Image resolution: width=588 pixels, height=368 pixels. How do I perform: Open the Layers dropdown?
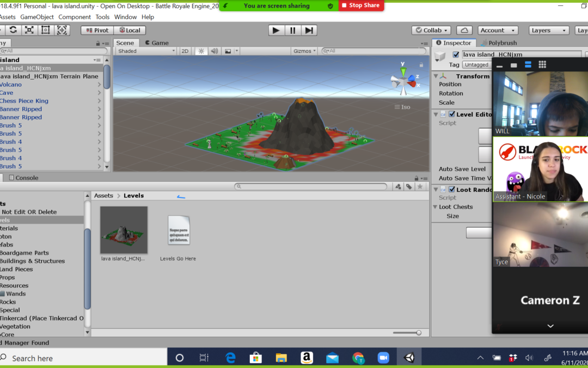pyautogui.click(x=549, y=31)
